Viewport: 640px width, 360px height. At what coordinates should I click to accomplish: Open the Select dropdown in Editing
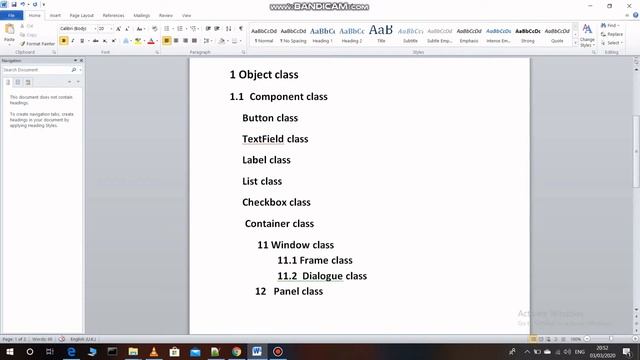coord(611,43)
